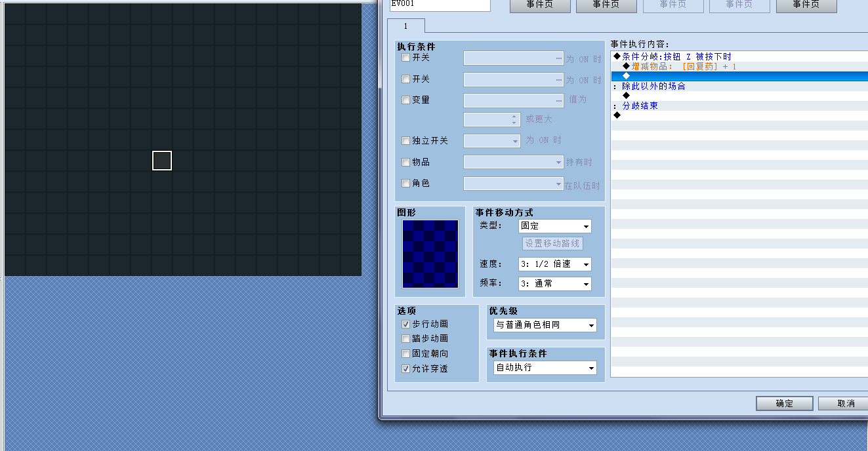The image size is (868, 451).
Task: Open the 角色 actor selection dropdown
Action: pos(513,184)
